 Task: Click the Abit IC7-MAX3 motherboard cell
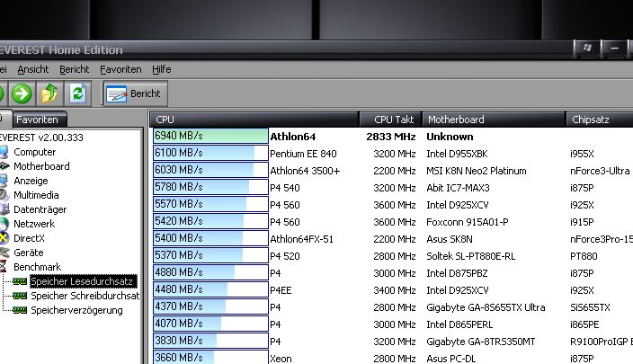(x=458, y=188)
